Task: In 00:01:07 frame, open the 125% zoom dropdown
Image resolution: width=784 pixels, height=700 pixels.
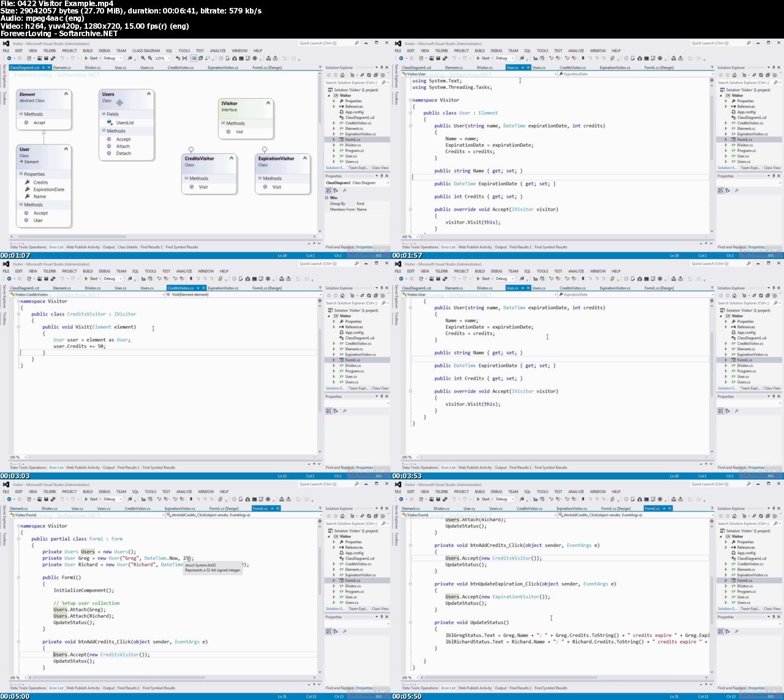Action: click(x=168, y=58)
